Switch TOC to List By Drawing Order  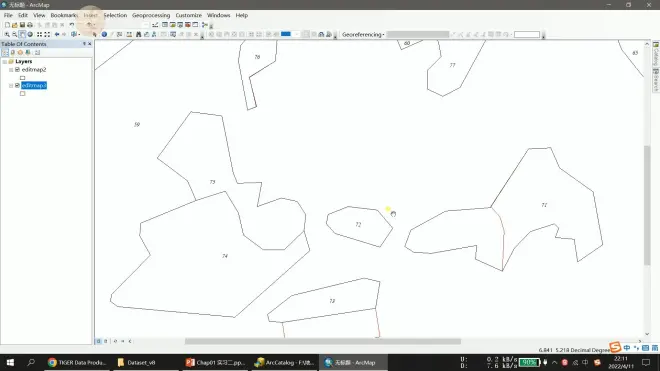click(5, 53)
